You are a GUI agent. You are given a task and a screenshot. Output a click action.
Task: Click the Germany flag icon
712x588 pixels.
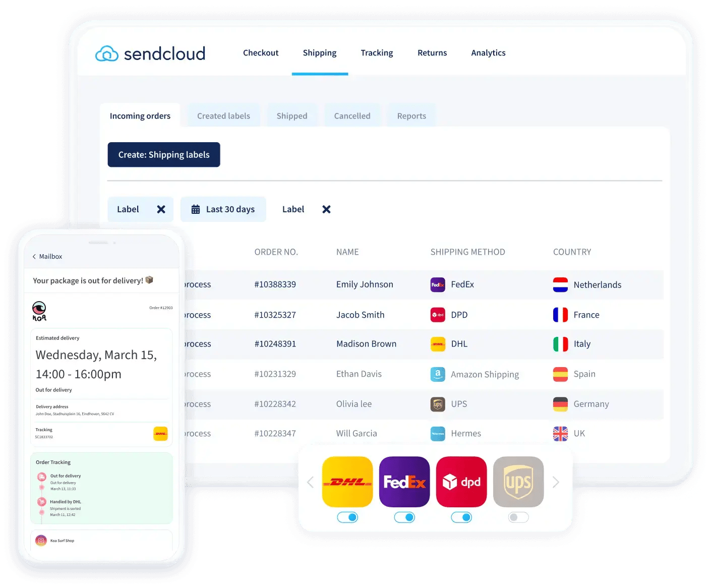560,404
